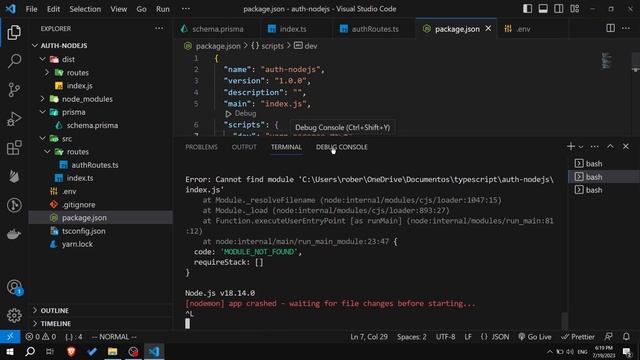Open panel more actions ellipsis
640x360 pixels.
pos(594,147)
